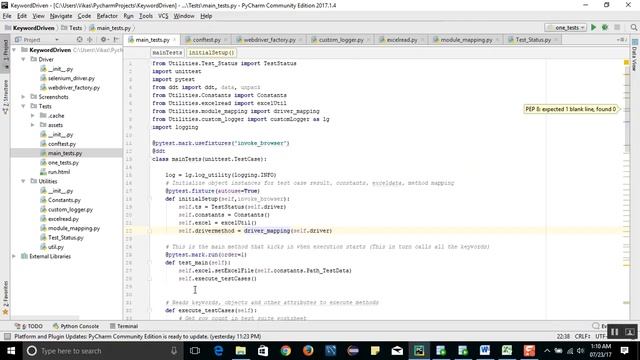Hide the Project tool window

pos(116,40)
